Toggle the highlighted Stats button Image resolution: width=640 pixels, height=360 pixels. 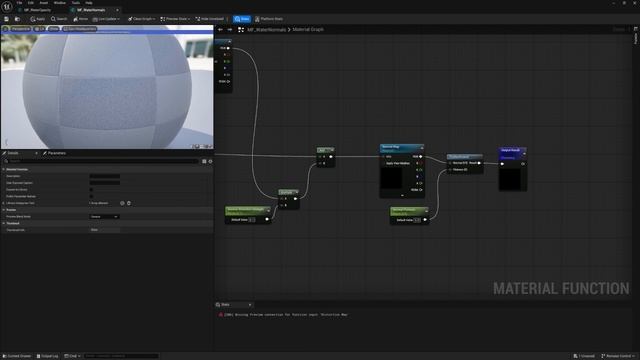point(242,19)
